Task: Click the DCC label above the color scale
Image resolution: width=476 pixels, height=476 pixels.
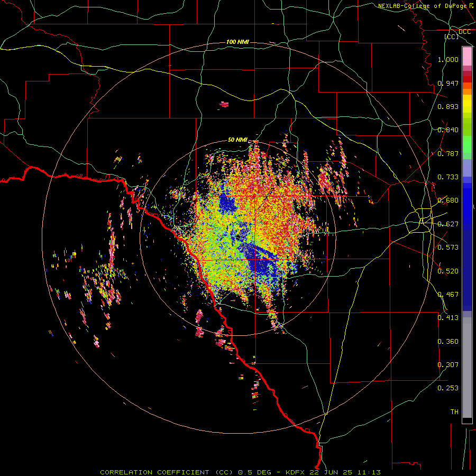Action: 464,31
